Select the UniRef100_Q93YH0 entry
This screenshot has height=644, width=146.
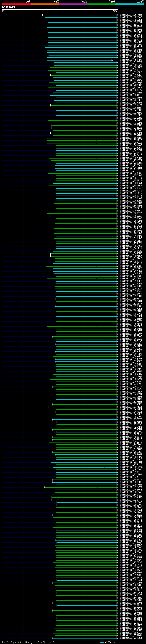[x=131, y=52]
